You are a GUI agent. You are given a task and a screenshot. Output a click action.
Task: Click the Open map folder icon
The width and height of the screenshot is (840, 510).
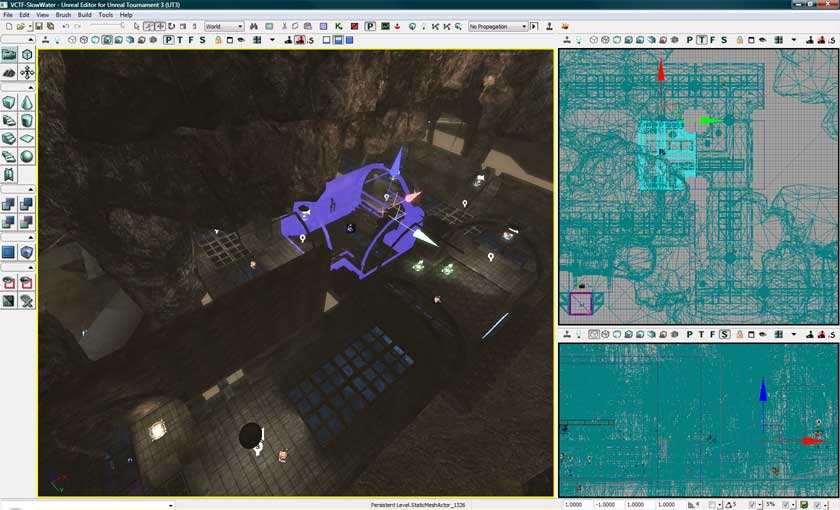[x=20, y=26]
